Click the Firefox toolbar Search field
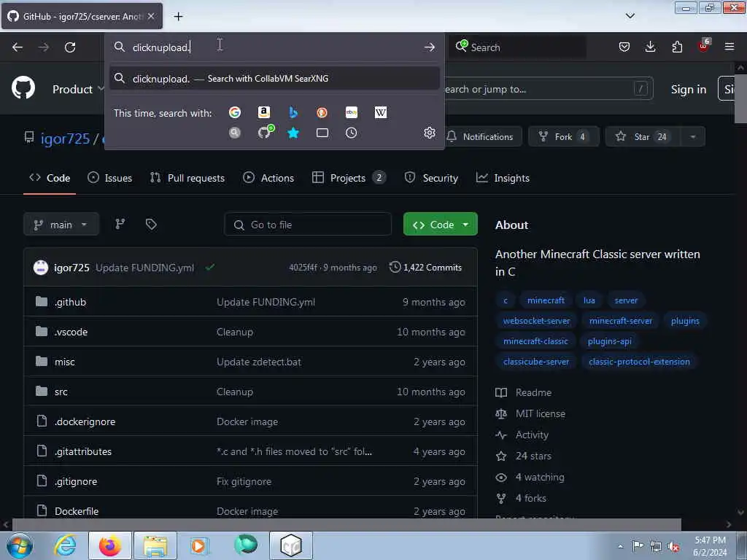This screenshot has width=747, height=560. (518, 47)
